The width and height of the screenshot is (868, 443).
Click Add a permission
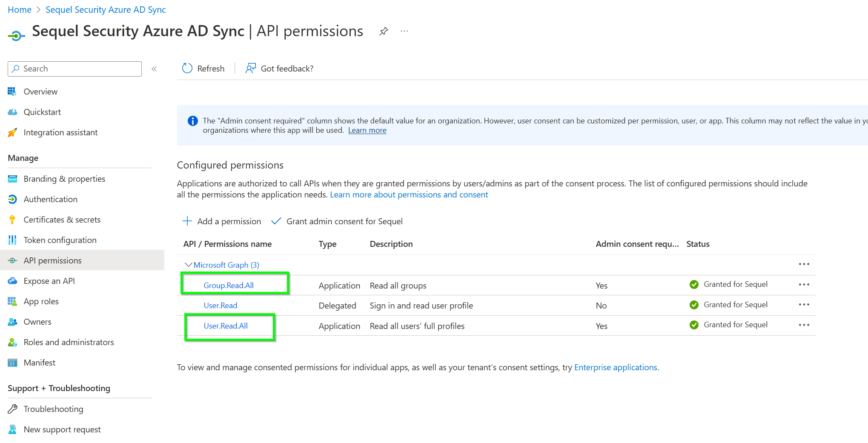(x=222, y=221)
